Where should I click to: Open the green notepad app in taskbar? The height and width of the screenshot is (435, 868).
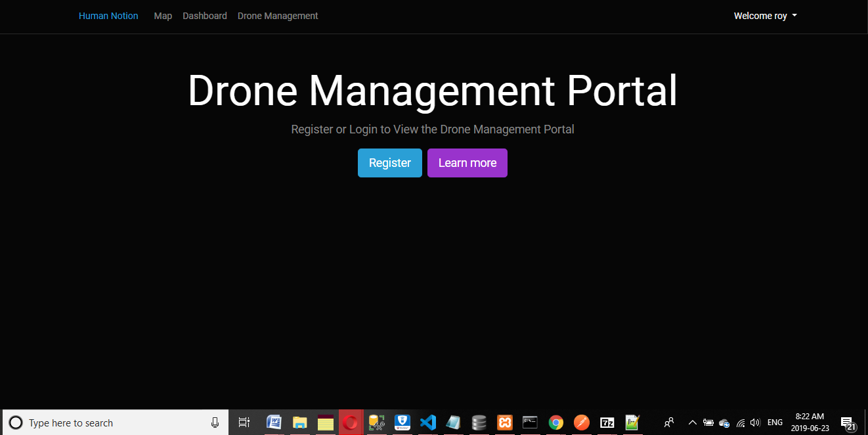[633, 423]
